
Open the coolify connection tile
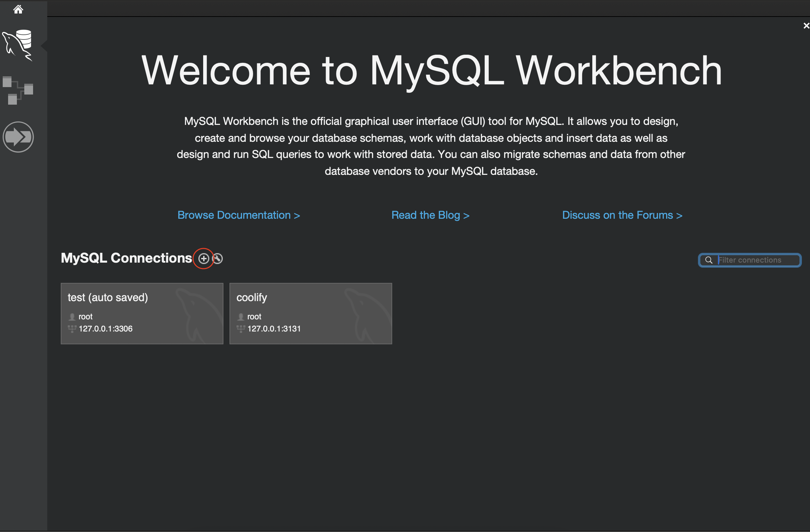310,313
